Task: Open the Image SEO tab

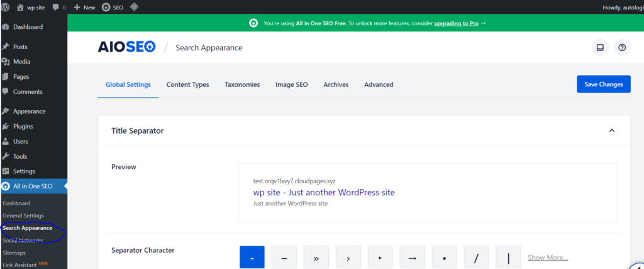Action: (291, 84)
